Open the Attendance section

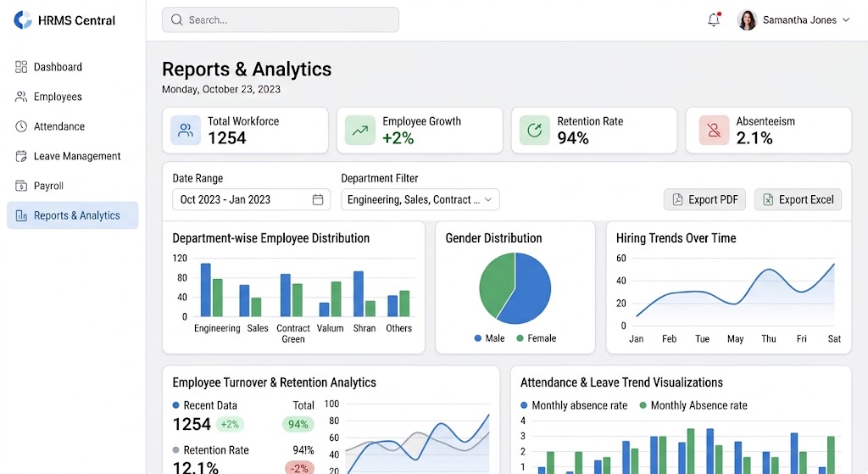point(73,126)
